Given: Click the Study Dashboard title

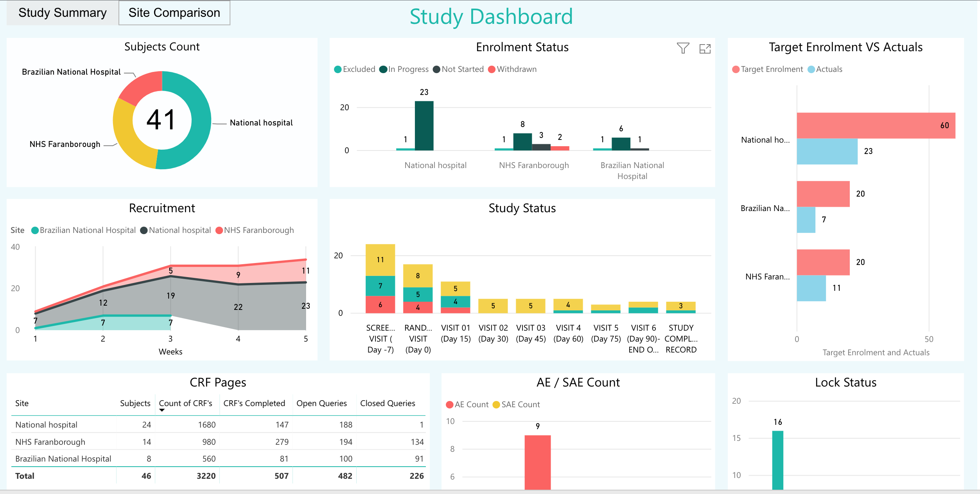Looking at the screenshot, I should coord(491,17).
